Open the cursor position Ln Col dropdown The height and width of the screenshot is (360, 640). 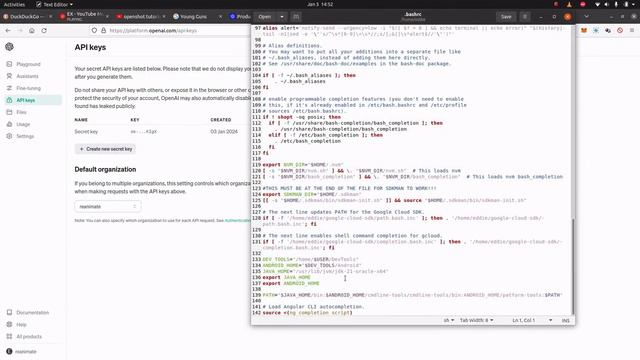(x=532, y=320)
